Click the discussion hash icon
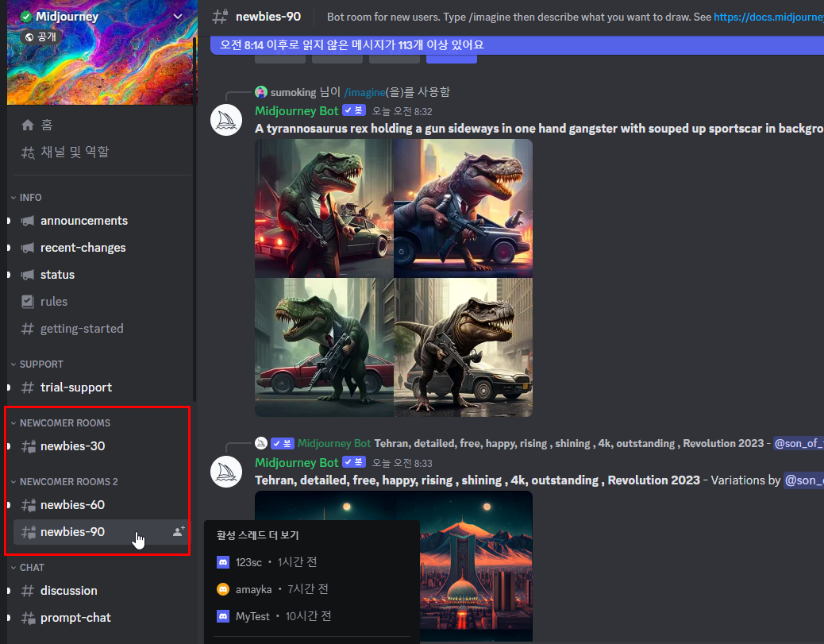Screen dimensions: 824x644 pyautogui.click(x=27, y=591)
